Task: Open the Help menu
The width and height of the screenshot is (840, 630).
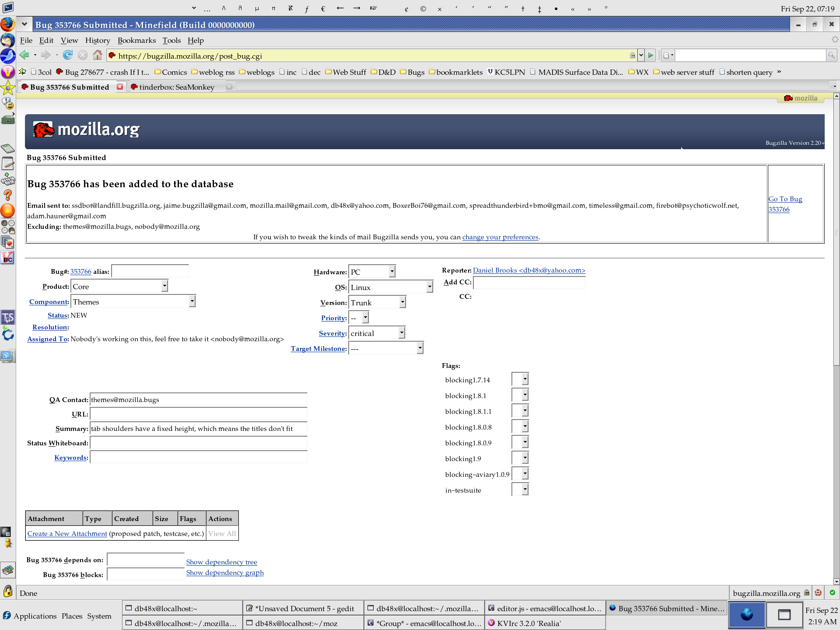Action: click(196, 40)
